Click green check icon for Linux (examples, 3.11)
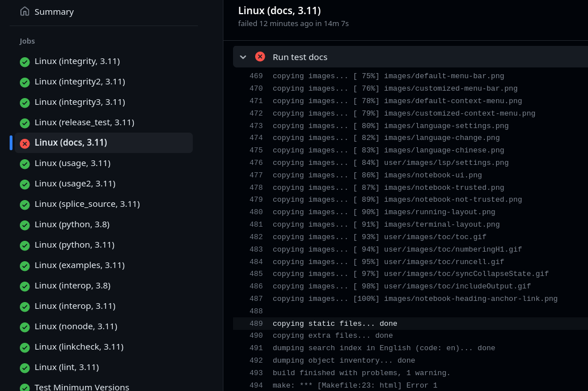Screen dimensions: 588x391 (x=25, y=266)
